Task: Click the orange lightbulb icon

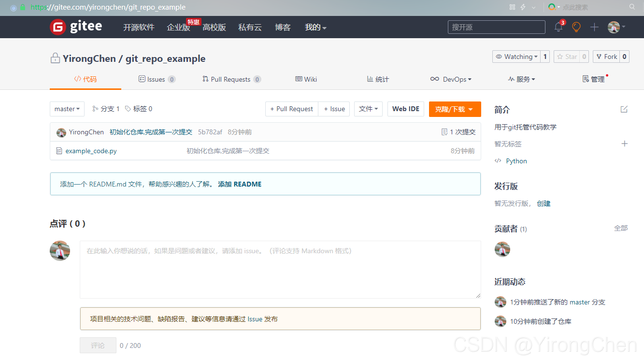Action: [x=576, y=27]
